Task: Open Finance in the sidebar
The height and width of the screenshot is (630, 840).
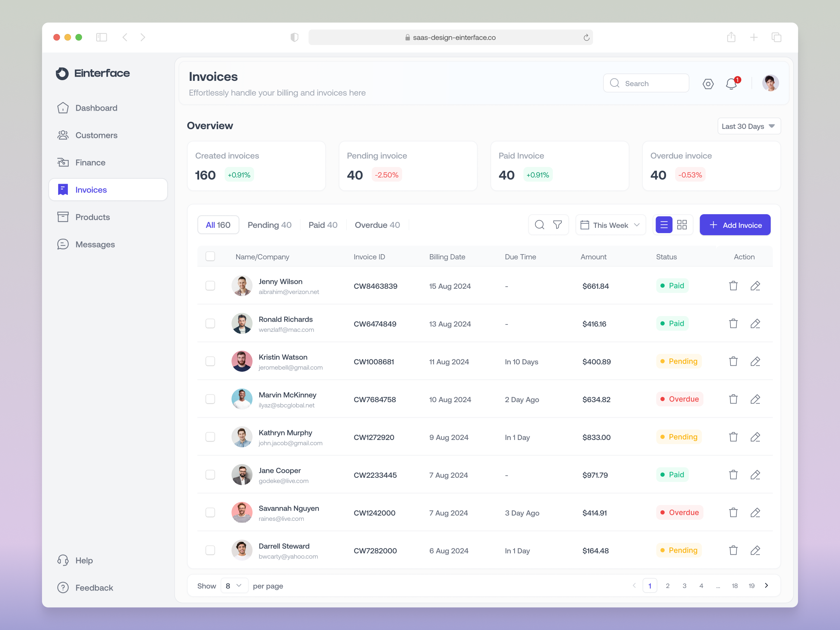Action: tap(108, 162)
